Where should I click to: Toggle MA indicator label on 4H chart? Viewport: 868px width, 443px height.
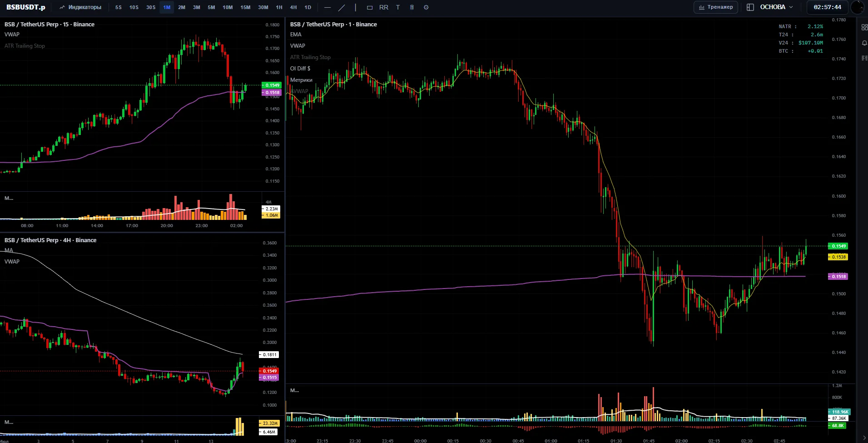tap(9, 250)
